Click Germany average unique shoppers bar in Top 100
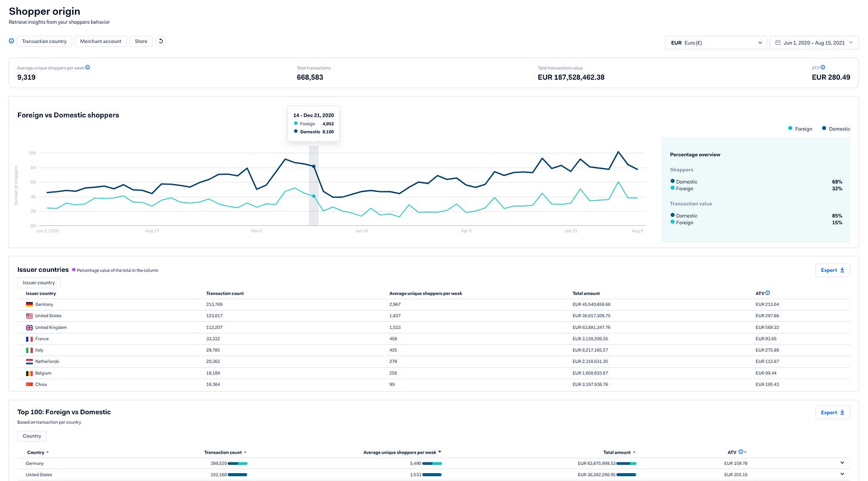The height and width of the screenshot is (481, 868). tap(432, 463)
